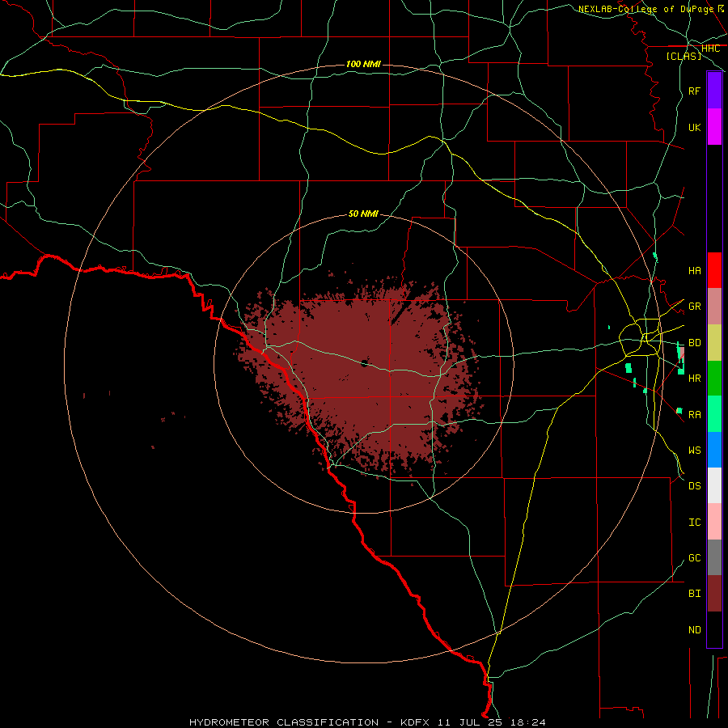The height and width of the screenshot is (728, 728).
Task: Click the 50 NMI range ring label
Action: pos(363,214)
